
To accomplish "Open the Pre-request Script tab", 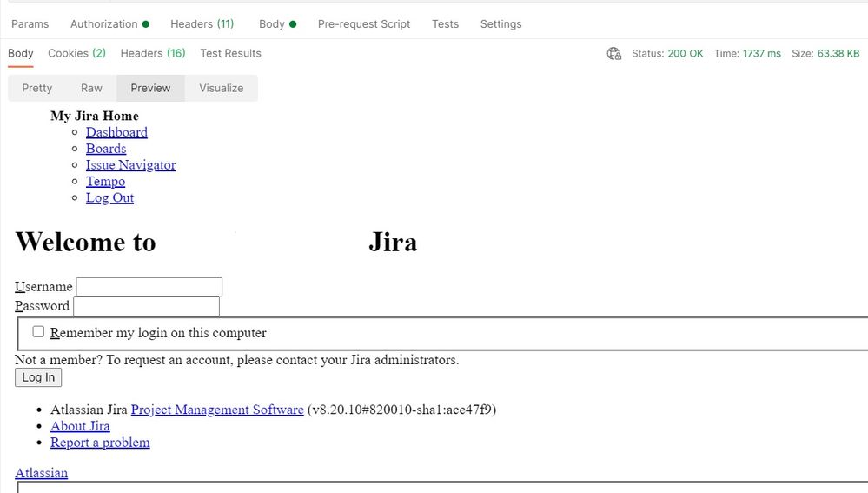I will tap(364, 23).
